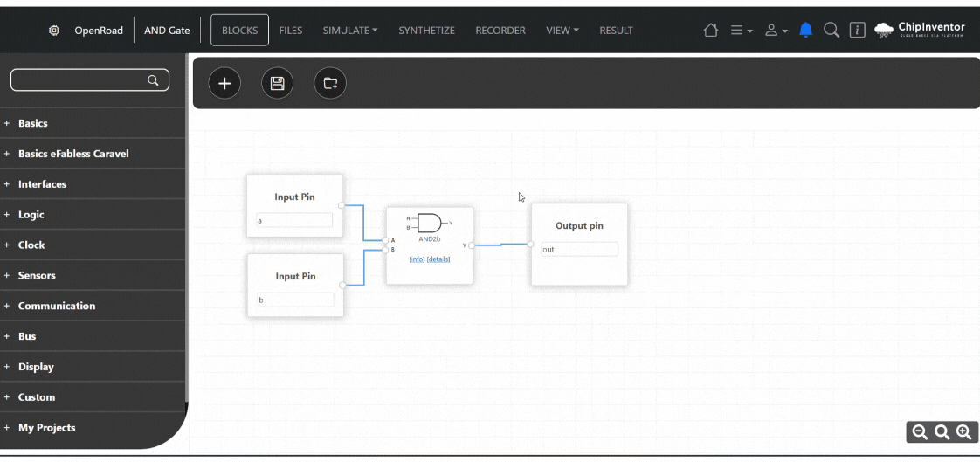Expand the My Projects category
This screenshot has height=462, width=980.
(93, 428)
